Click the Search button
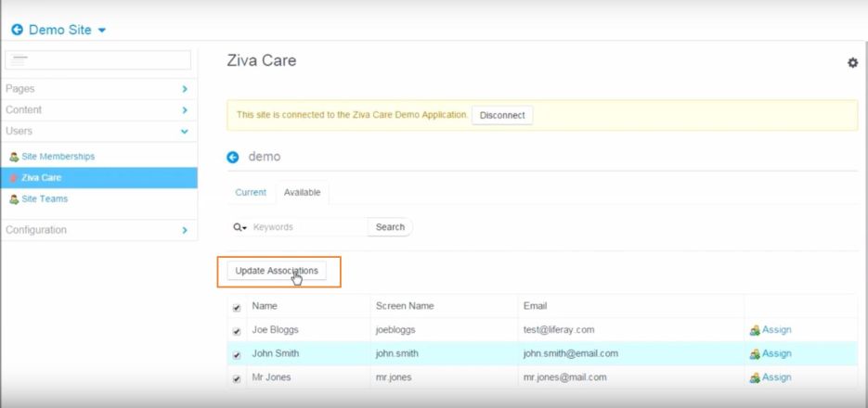868x408 pixels. pyautogui.click(x=390, y=226)
